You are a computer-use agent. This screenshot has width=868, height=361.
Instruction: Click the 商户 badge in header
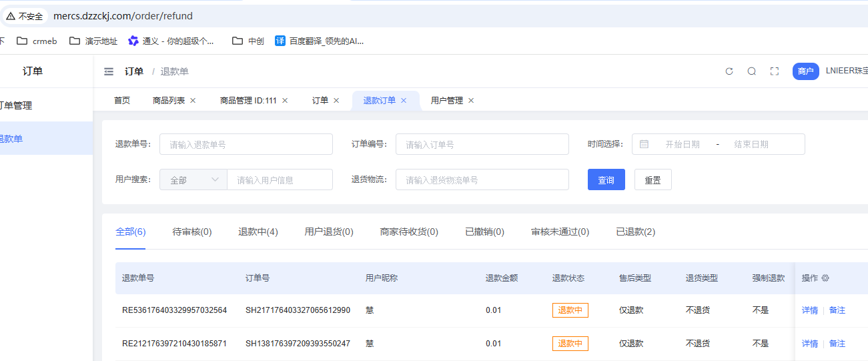[805, 71]
